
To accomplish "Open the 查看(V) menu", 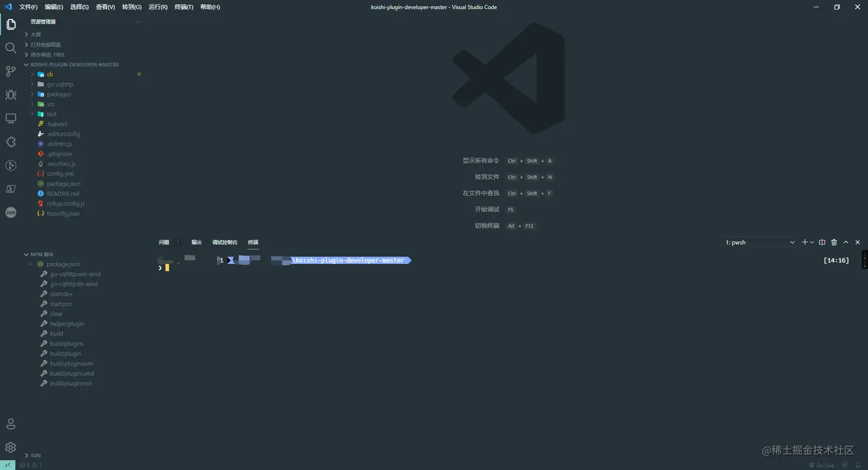I will [105, 7].
